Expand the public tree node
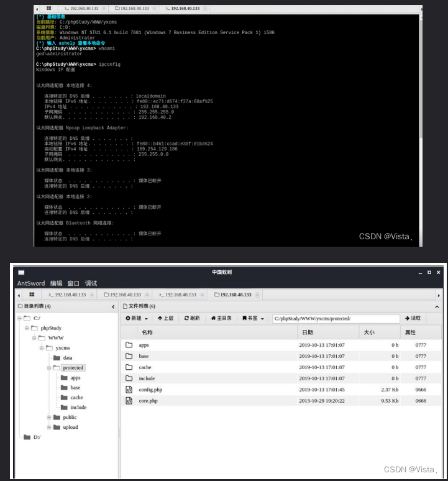The width and height of the screenshot is (448, 481). [49, 417]
